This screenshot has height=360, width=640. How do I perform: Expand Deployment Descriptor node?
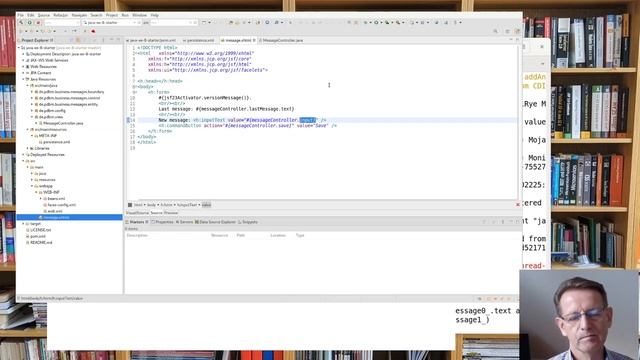pos(23,54)
